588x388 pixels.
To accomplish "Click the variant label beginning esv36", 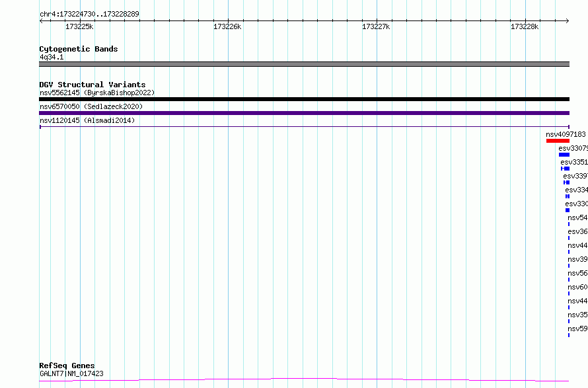I will 577,231.
